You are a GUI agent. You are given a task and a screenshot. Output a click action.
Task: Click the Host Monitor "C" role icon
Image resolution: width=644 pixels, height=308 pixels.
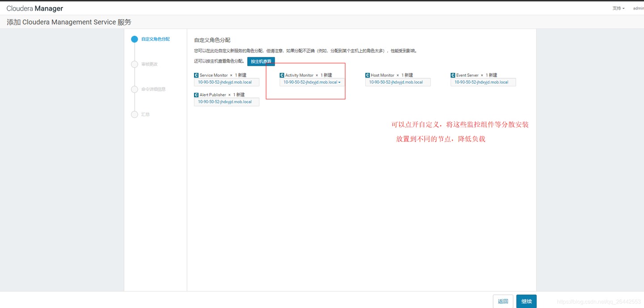pos(368,76)
